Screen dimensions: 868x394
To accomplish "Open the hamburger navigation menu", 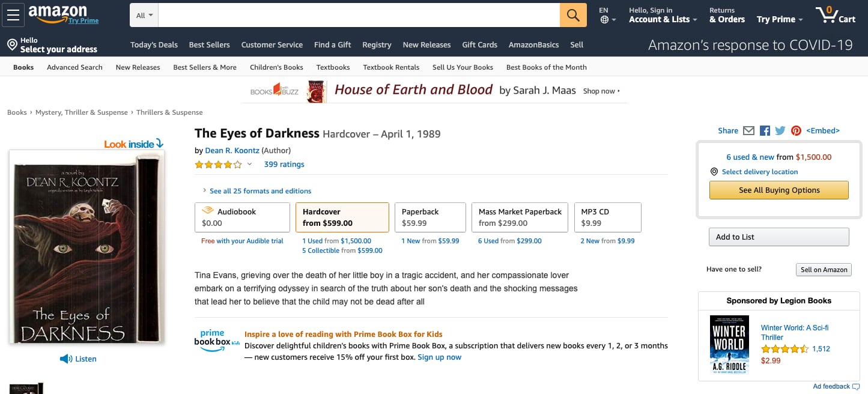I will 13,15.
